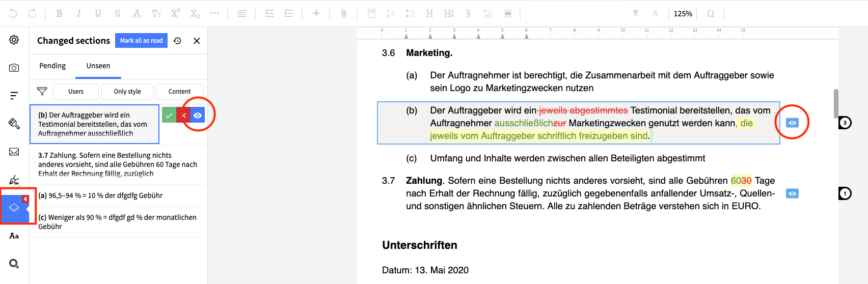
Task: Open the Aa text styles panel
Action: click(14, 236)
